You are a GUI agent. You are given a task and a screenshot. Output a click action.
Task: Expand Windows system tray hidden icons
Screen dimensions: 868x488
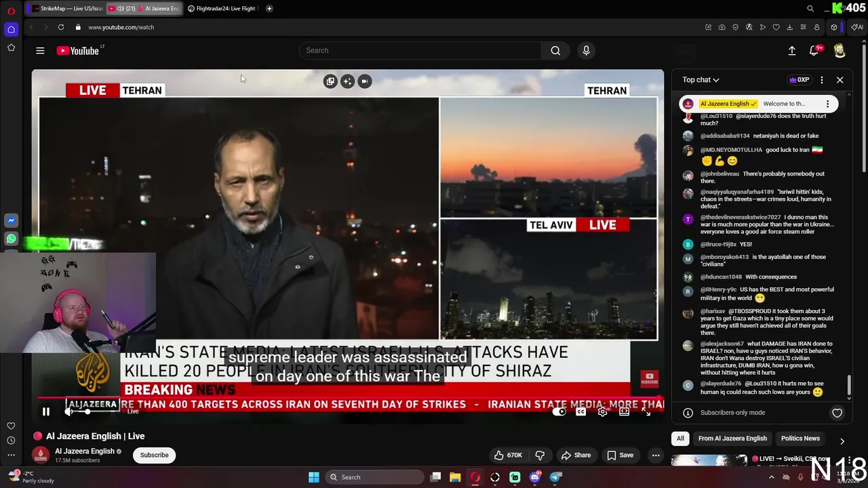pyautogui.click(x=771, y=477)
